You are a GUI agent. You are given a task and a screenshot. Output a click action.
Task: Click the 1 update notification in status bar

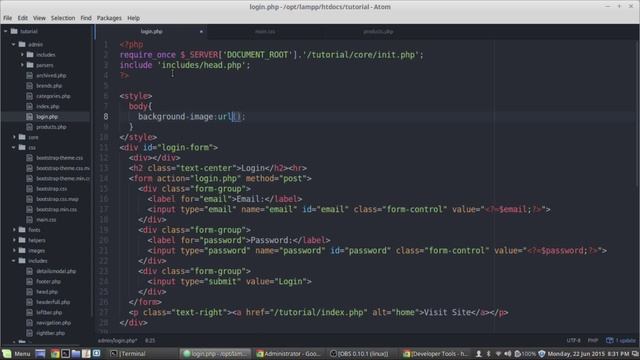(621, 340)
